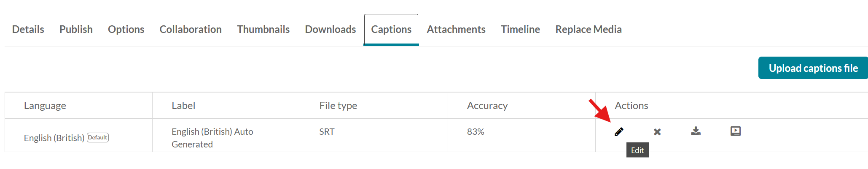Go to the Replace Media tab
The height and width of the screenshot is (169, 868).
[x=589, y=29]
